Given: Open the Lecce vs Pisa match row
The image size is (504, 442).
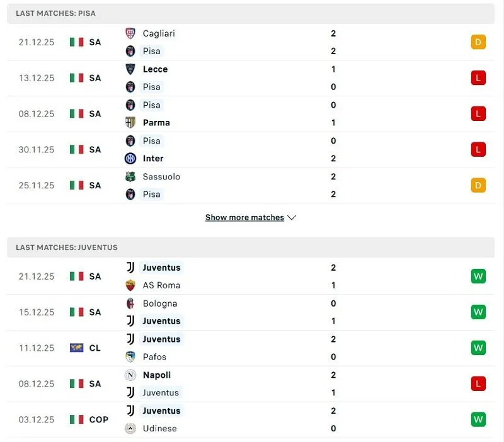Looking at the screenshot, I should (252, 78).
